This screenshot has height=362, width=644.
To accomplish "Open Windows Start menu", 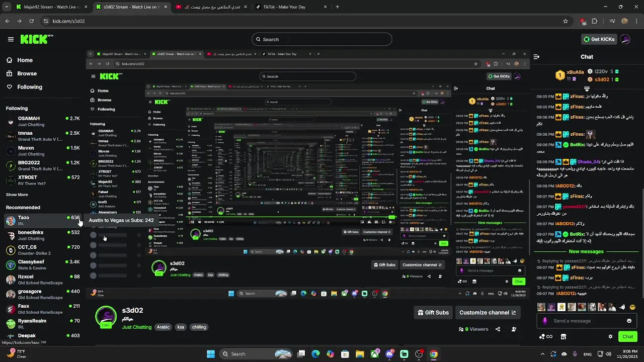I will coord(211,354).
